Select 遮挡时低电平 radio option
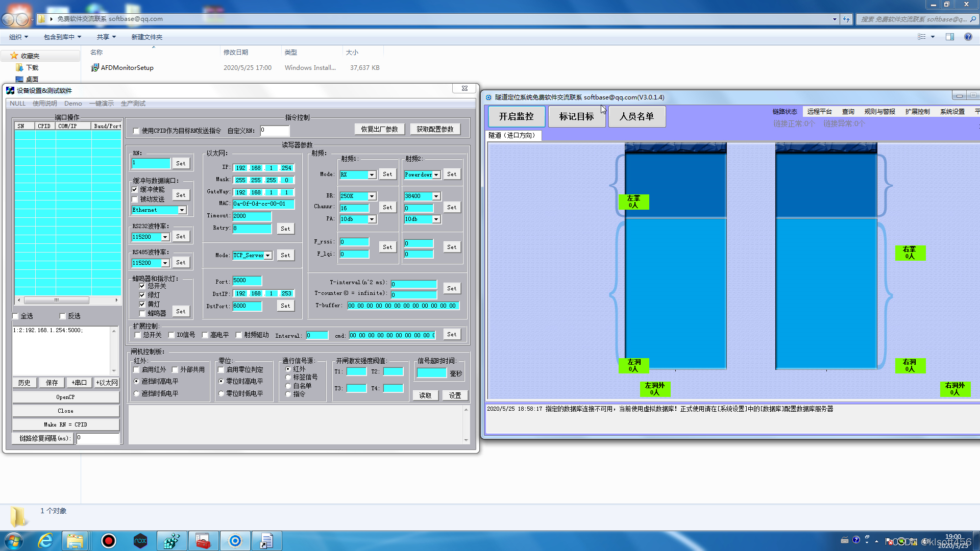980x551 pixels. pyautogui.click(x=137, y=393)
